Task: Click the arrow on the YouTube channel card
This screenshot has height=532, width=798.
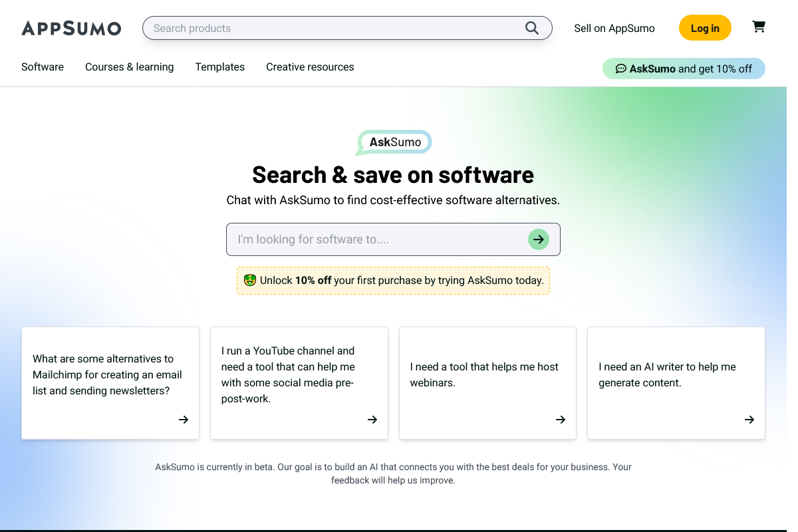Action: 372,420
